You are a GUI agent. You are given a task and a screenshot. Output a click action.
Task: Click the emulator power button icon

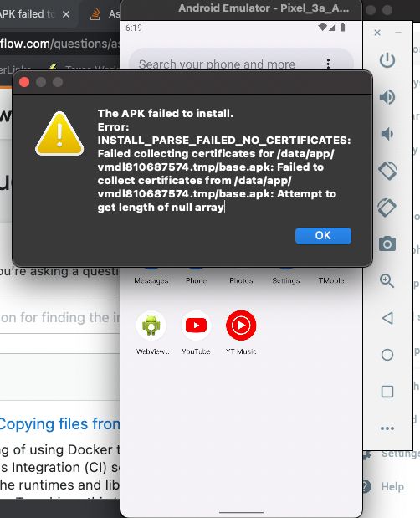(x=387, y=60)
